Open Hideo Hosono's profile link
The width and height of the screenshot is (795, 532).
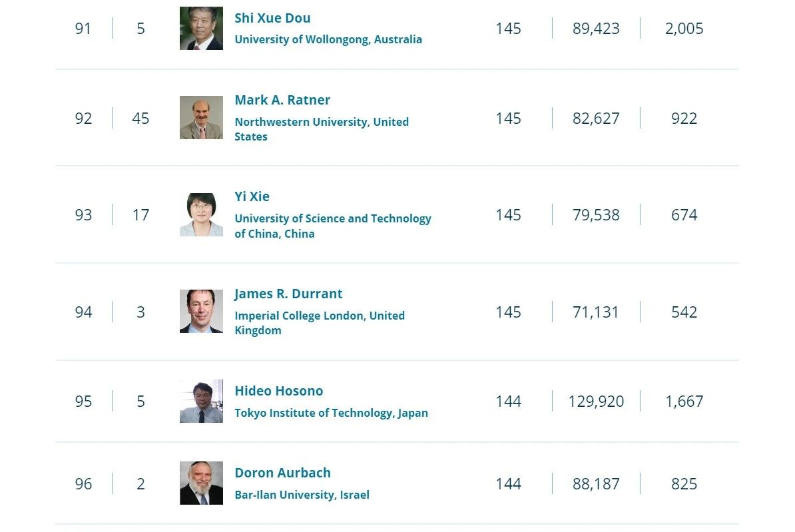[279, 391]
